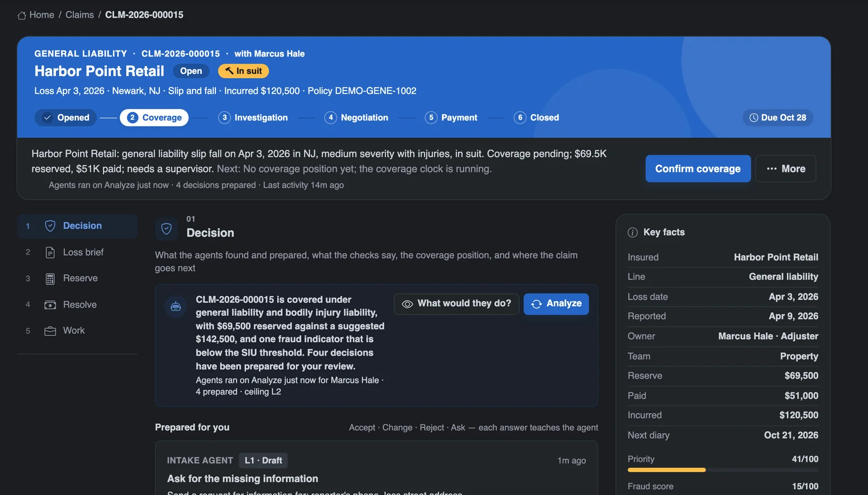Screen dimensions: 868x495
Task: Click the briefcase icon for Work
Action: click(50, 331)
